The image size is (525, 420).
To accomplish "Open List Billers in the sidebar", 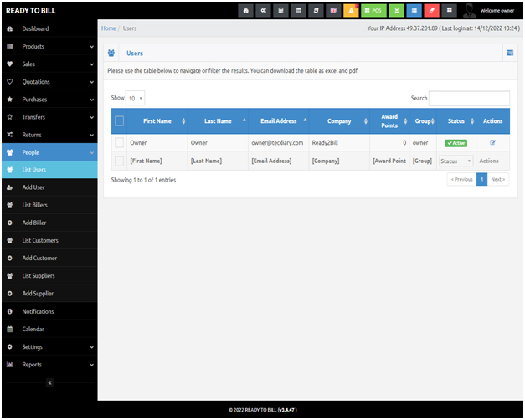I will coord(49,206).
